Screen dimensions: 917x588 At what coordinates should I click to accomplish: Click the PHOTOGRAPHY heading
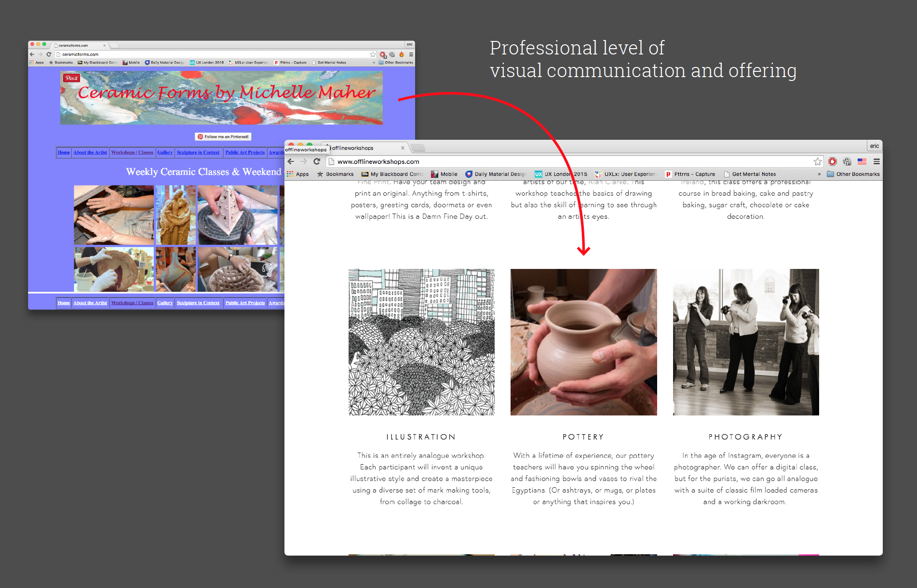click(x=745, y=437)
